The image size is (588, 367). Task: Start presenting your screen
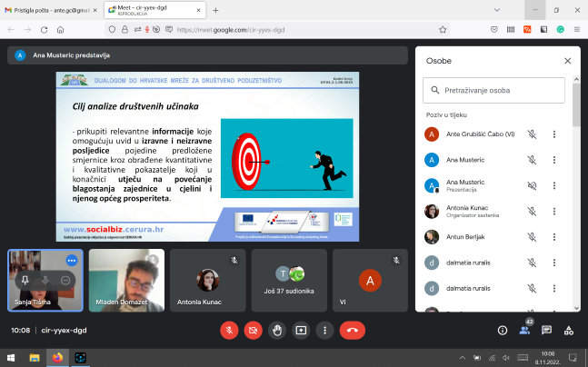(x=301, y=330)
